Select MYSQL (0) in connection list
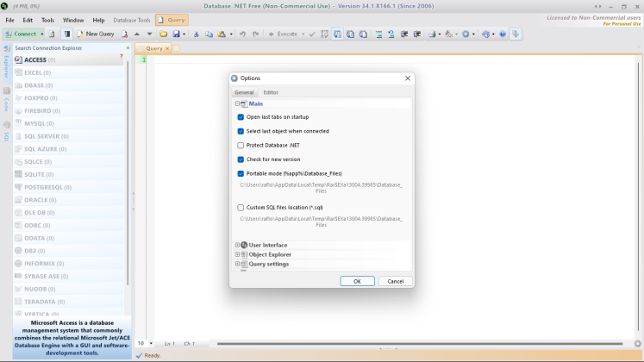The image size is (644, 362). [68, 123]
